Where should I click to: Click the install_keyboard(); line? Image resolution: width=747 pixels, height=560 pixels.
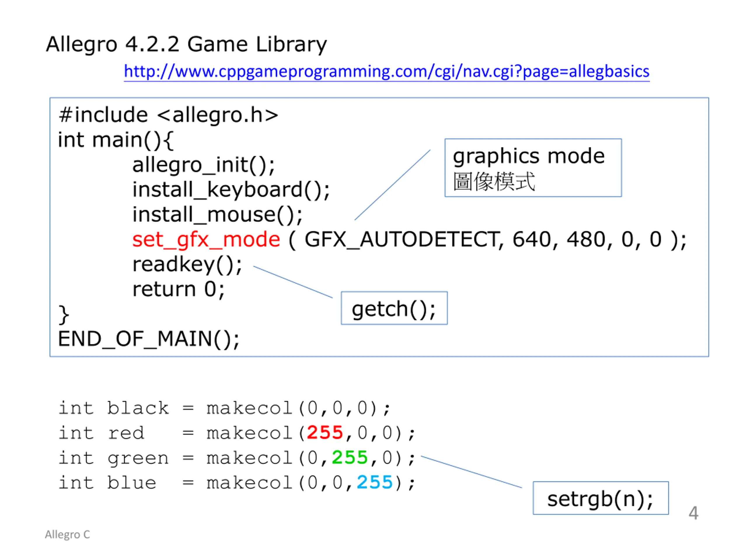point(231,190)
